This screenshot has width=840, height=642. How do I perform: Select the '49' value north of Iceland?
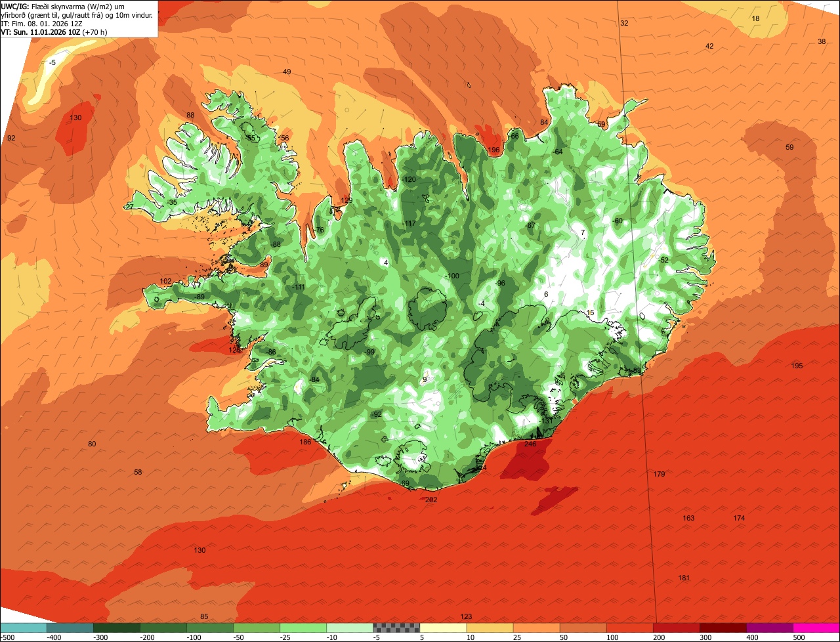(287, 72)
